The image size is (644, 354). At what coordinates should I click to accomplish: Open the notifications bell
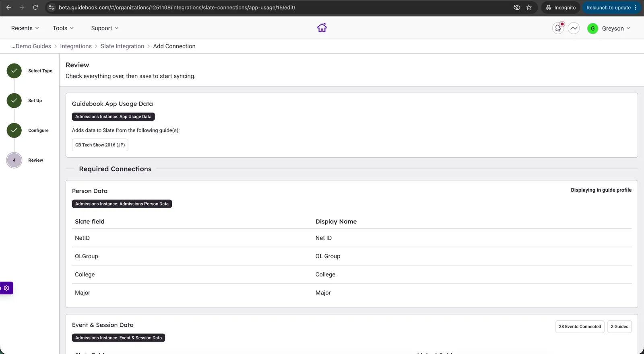click(x=558, y=28)
